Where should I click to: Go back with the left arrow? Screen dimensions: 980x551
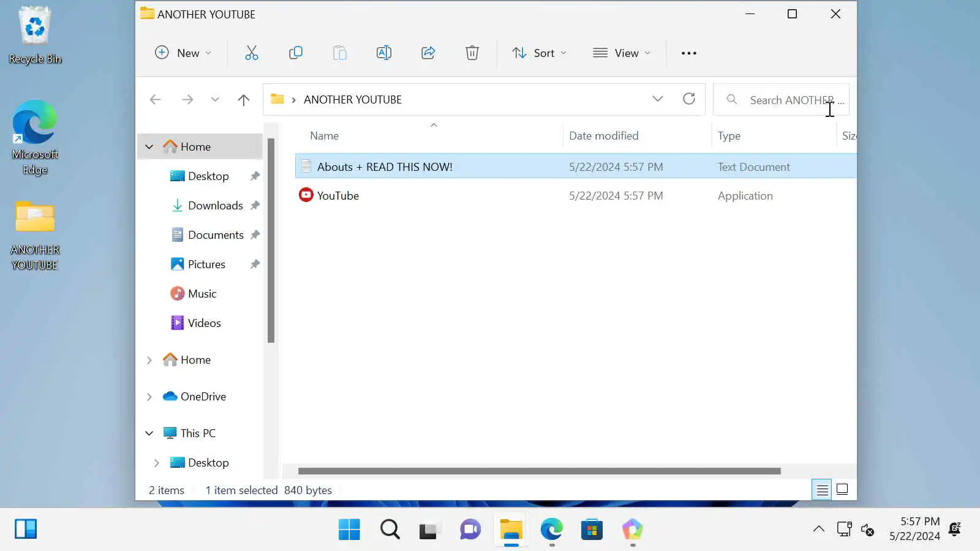156,99
